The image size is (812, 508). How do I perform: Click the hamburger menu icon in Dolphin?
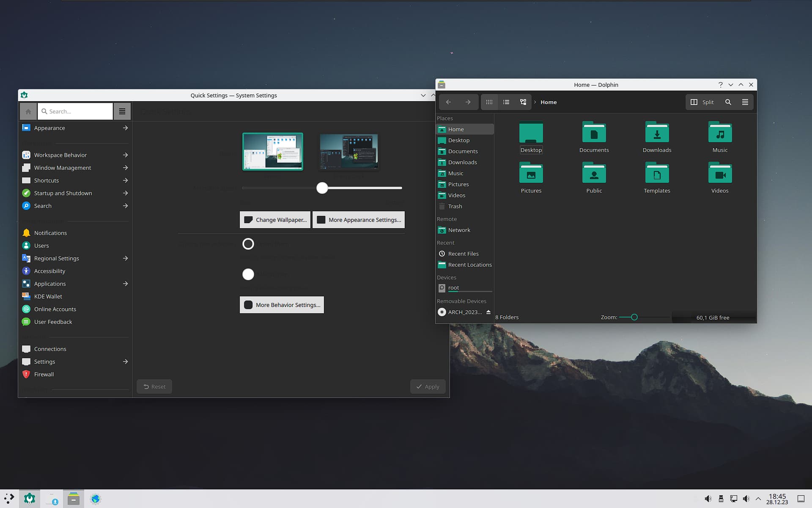(745, 102)
